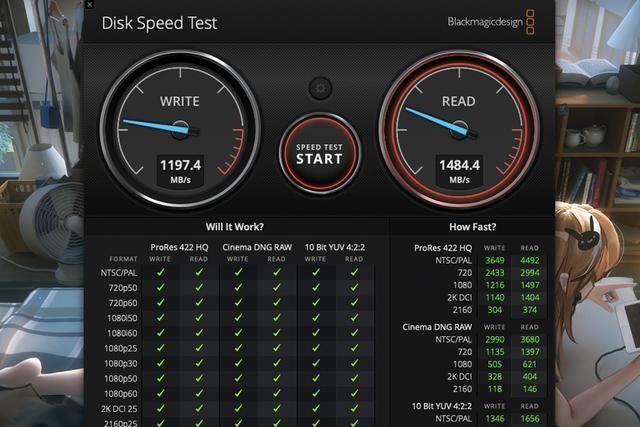Click the How Fast? panel heading
Image resolution: width=640 pixels, height=427 pixels.
pyautogui.click(x=472, y=227)
